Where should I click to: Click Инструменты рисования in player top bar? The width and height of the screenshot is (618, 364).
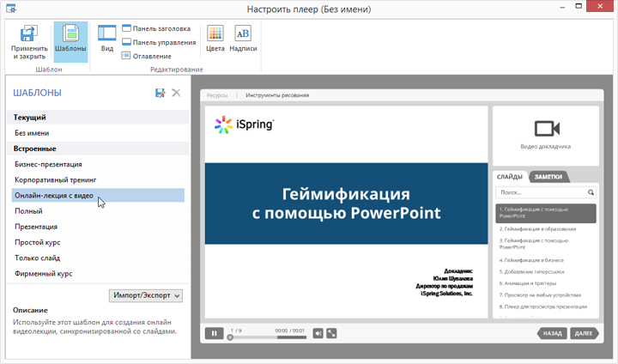pyautogui.click(x=277, y=95)
